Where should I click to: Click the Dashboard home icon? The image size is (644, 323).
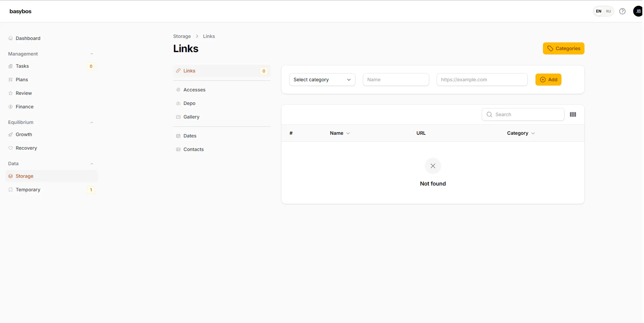(10, 38)
